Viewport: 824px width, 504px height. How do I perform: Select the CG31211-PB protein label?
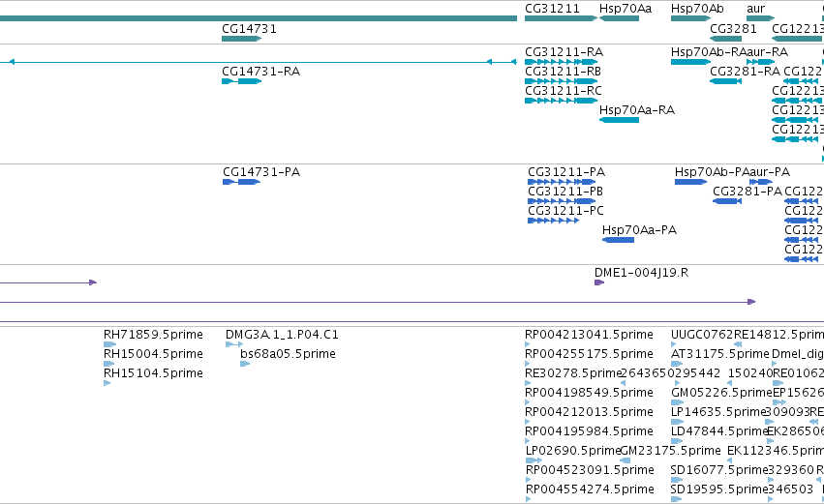[565, 192]
